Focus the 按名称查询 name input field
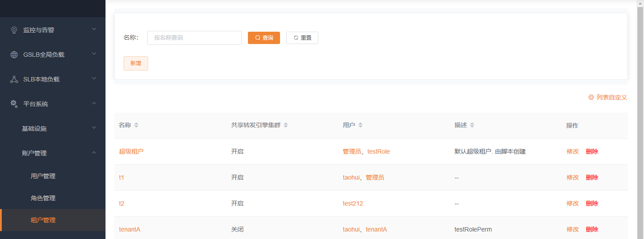The image size is (644, 239). 194,38
